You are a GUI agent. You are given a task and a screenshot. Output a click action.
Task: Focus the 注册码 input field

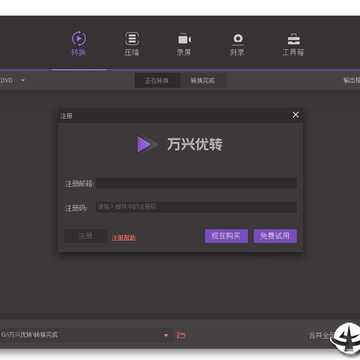(196, 207)
